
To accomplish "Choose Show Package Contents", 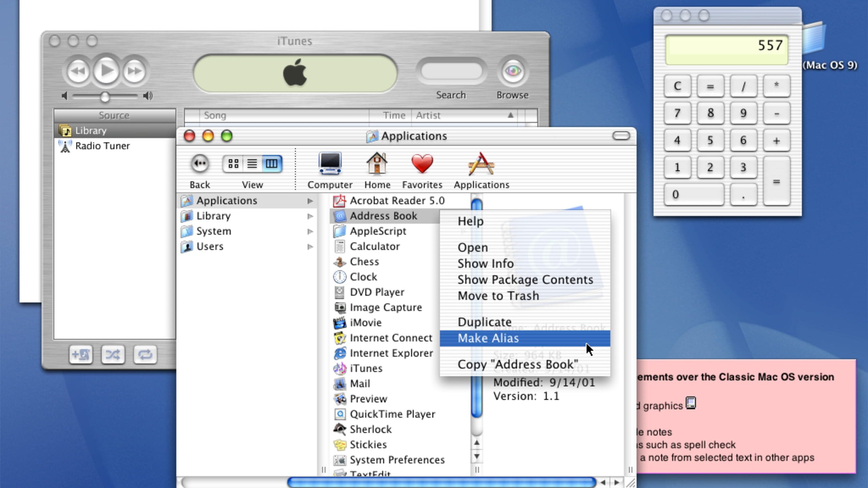I will [525, 280].
